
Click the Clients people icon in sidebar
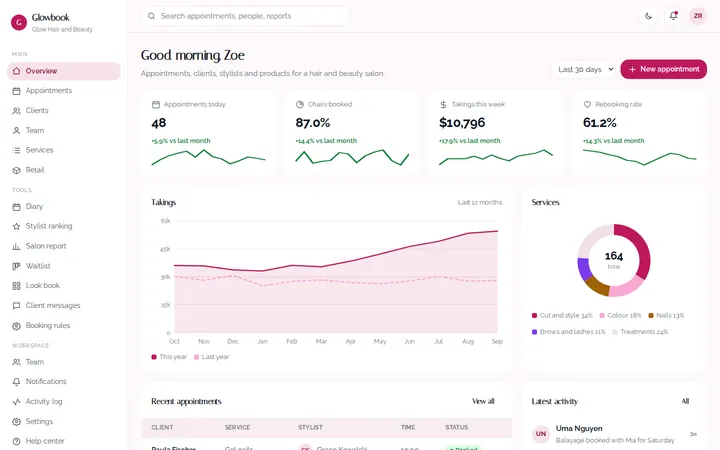coord(17,111)
